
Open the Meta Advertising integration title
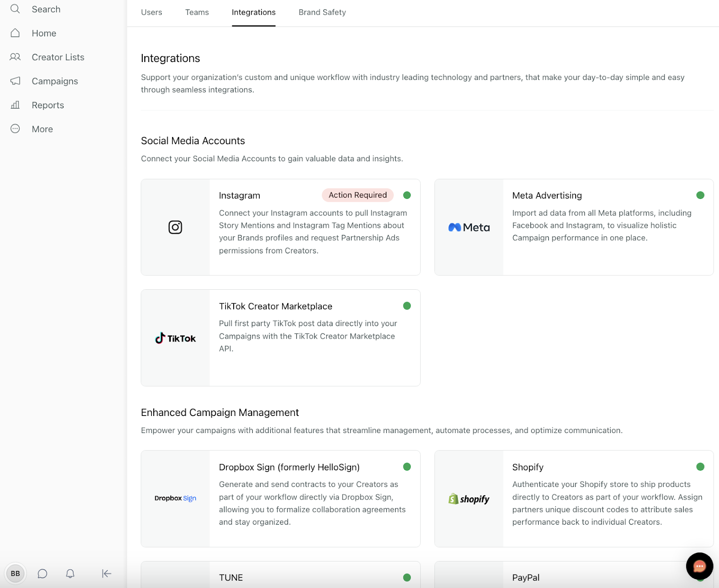547,195
